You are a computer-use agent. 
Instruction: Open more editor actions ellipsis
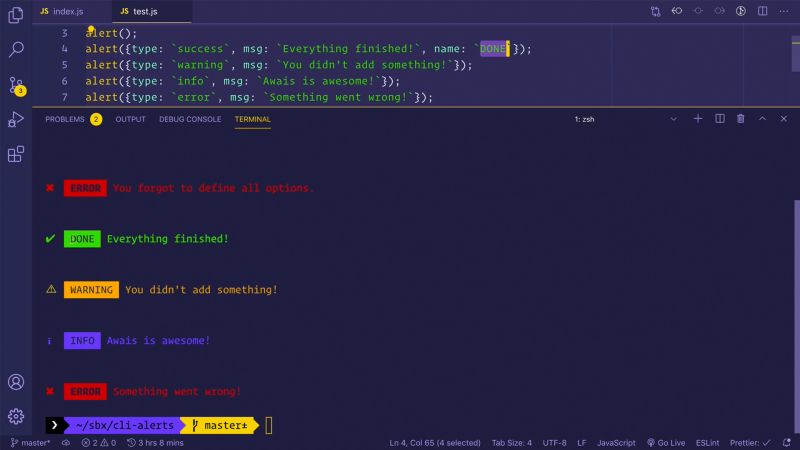pyautogui.click(x=784, y=11)
